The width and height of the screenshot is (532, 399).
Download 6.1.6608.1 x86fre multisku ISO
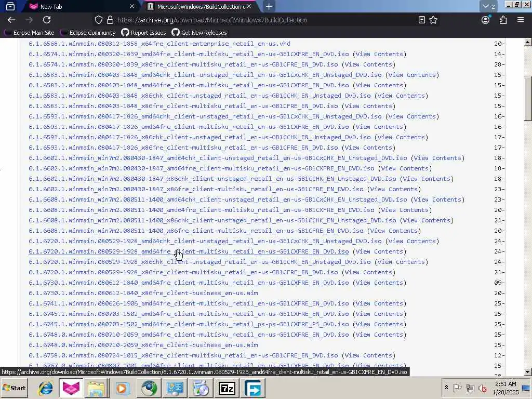[196, 231]
